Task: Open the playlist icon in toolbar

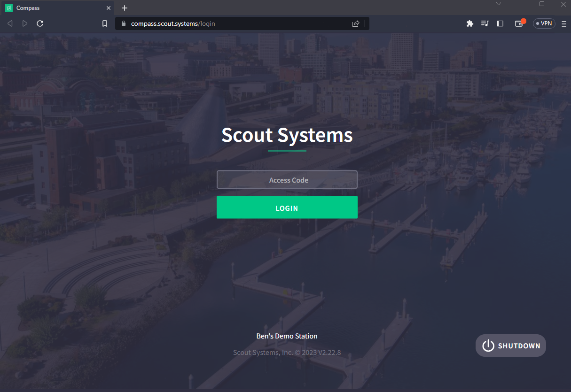Action: pyautogui.click(x=485, y=23)
